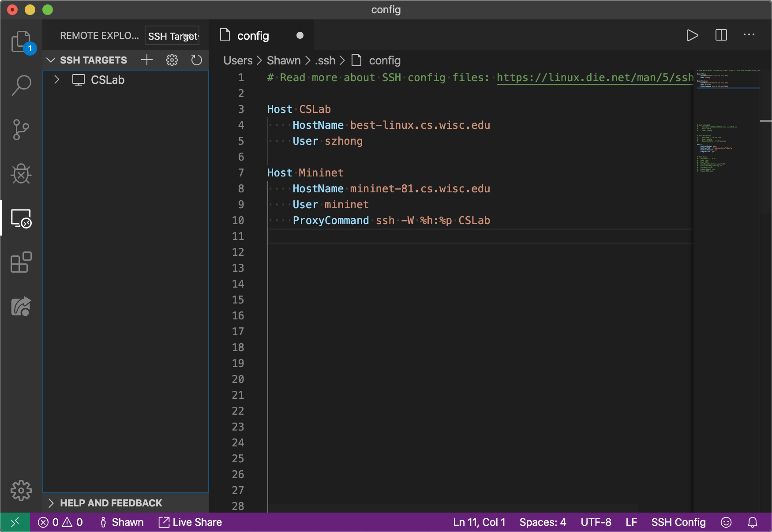This screenshot has width=772, height=532.
Task: Collapse the SSH TARGETS section
Action: click(51, 60)
